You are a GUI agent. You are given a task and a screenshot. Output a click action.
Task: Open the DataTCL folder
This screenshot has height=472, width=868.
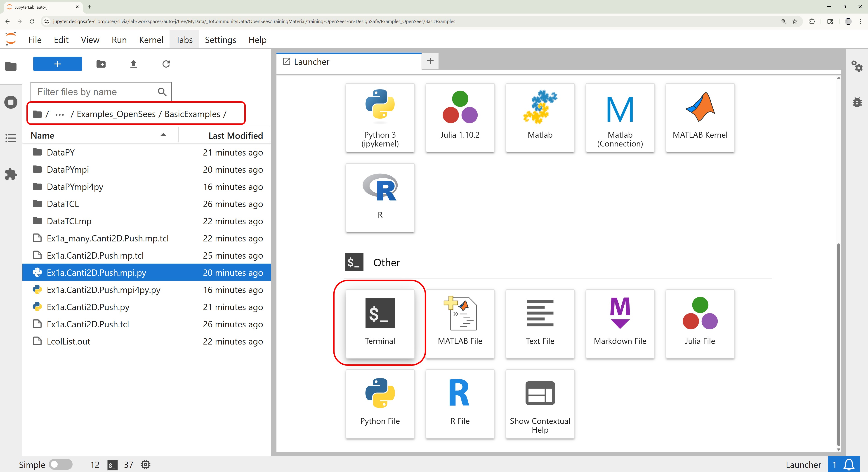tap(63, 204)
